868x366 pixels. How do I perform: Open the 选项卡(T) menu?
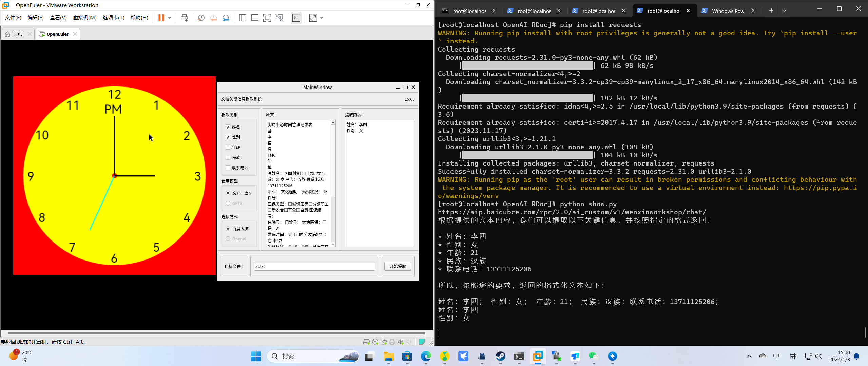(x=113, y=18)
